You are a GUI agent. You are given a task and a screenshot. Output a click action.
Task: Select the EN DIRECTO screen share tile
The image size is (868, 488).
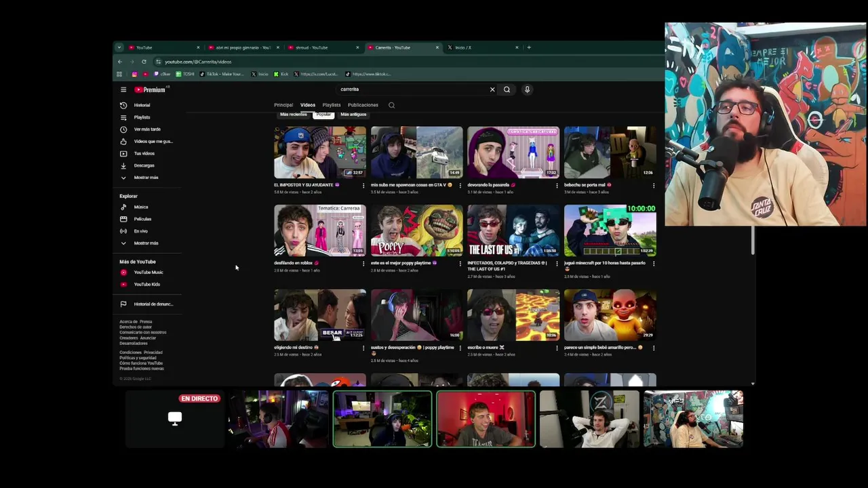tap(175, 419)
